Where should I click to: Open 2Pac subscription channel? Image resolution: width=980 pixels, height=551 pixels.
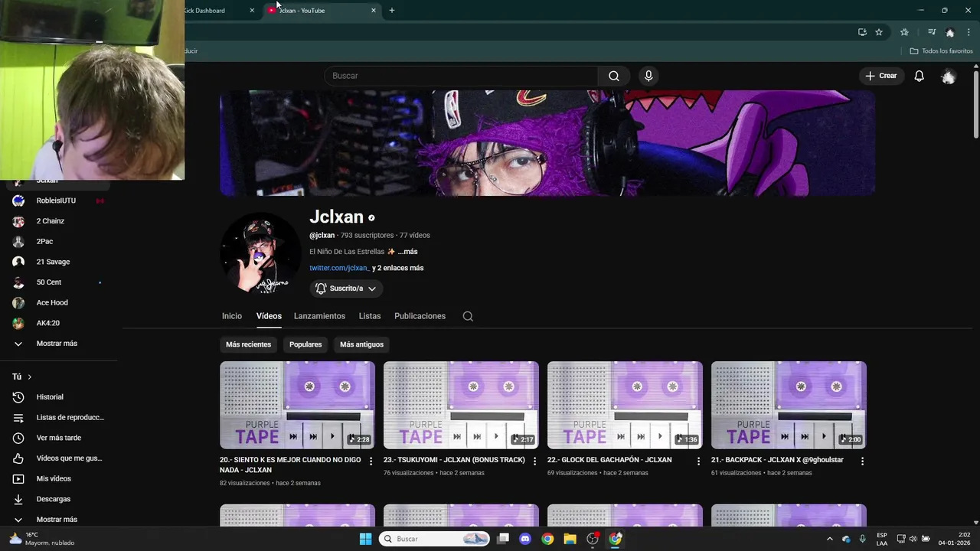tap(58, 241)
